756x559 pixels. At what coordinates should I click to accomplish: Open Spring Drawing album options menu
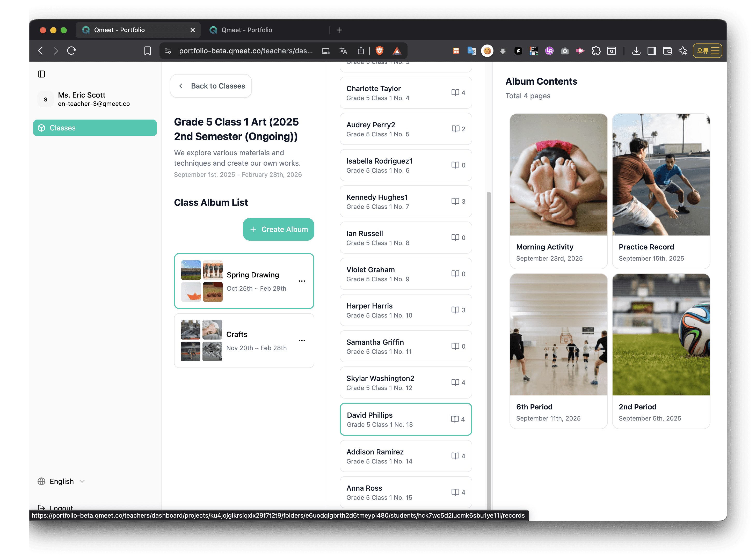coord(302,281)
